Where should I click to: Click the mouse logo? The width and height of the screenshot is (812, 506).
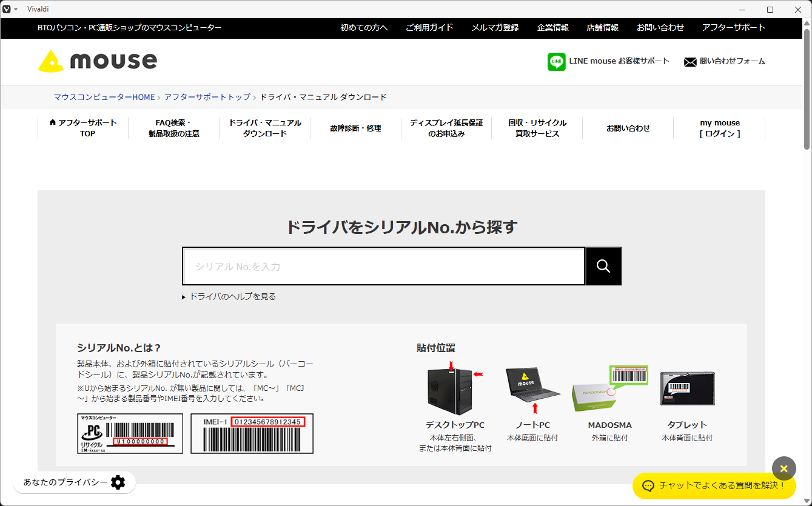click(97, 61)
